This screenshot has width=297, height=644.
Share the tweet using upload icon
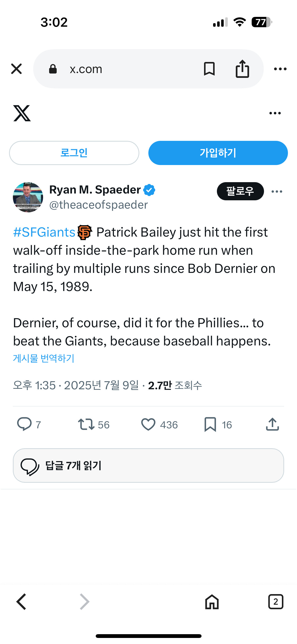[x=272, y=424]
